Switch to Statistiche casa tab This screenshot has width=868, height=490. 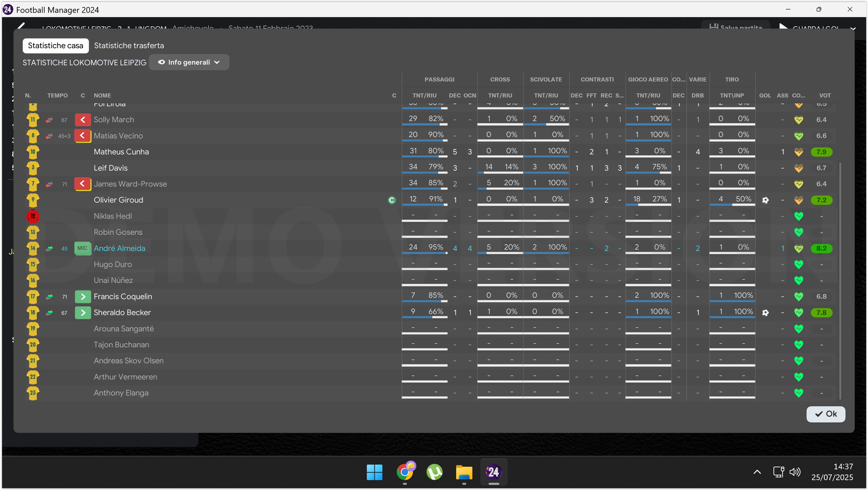tap(56, 45)
